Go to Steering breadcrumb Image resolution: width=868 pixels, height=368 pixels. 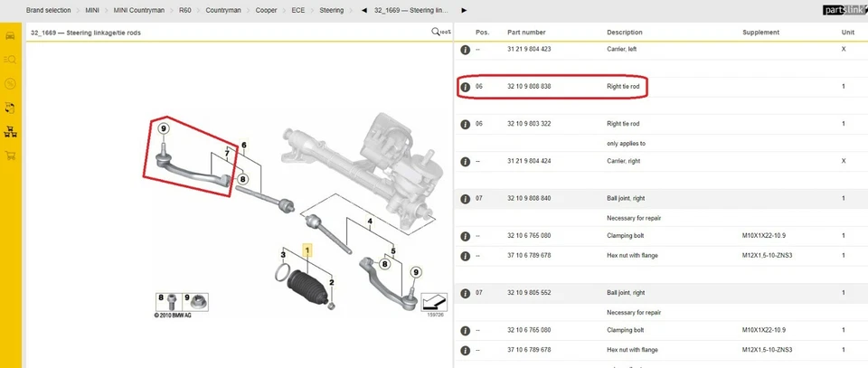[331, 10]
